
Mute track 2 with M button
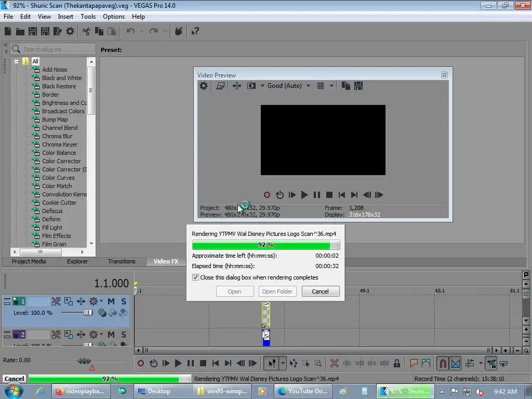tap(111, 335)
